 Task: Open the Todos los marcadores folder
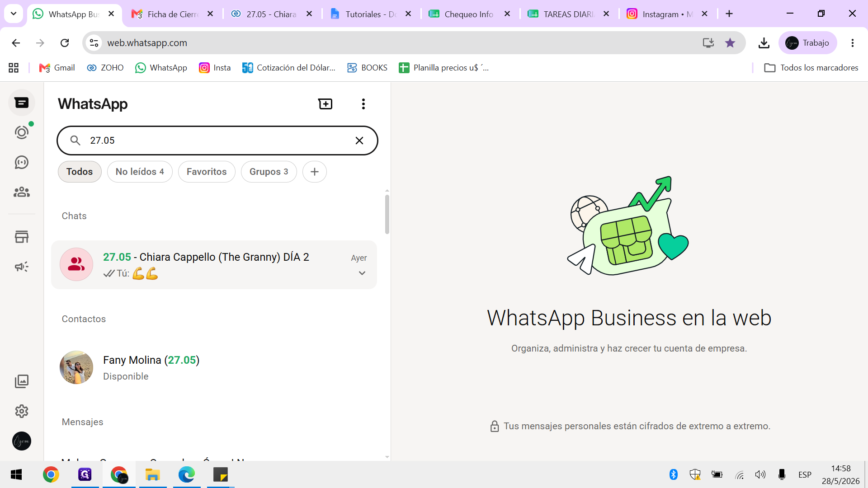tap(811, 68)
